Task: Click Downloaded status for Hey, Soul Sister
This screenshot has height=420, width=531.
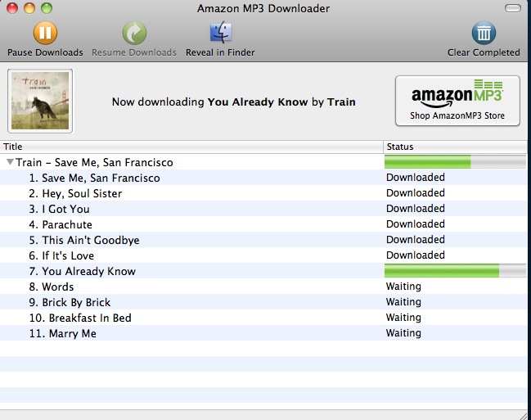Action: click(x=415, y=193)
